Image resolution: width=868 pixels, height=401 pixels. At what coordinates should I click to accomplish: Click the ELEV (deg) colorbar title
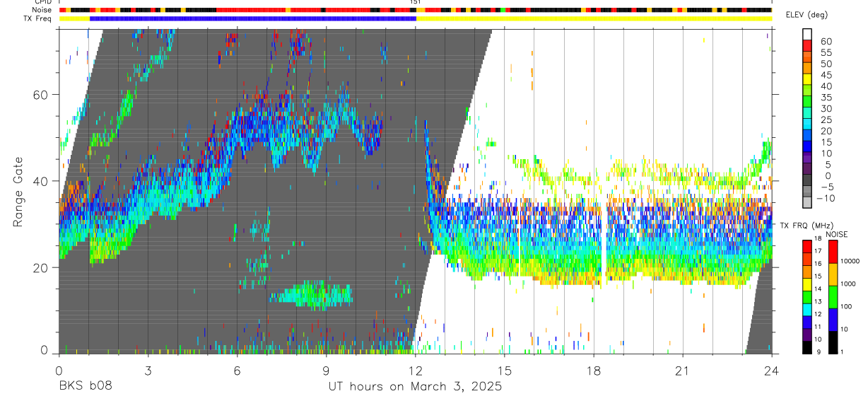click(x=807, y=15)
